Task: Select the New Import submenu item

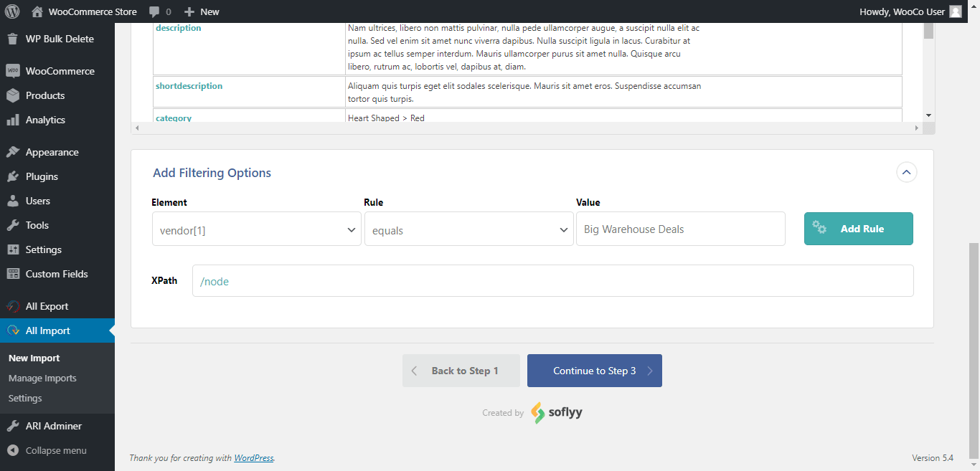Action: tap(34, 358)
